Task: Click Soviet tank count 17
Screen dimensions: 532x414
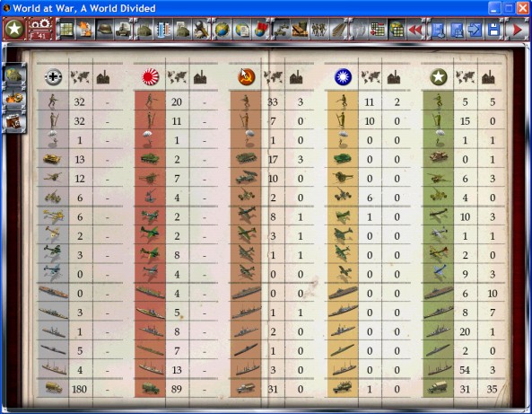Action: (273, 159)
